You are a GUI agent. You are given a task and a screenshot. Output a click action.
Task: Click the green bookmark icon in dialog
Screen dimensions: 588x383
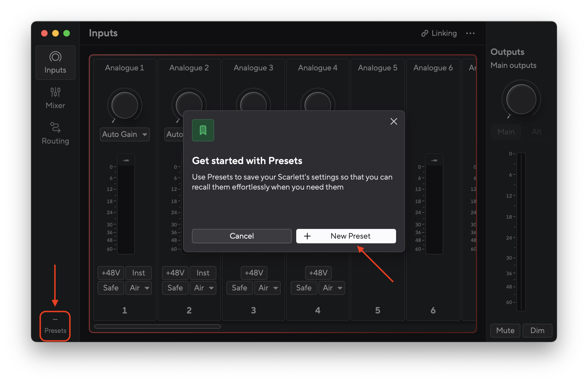203,130
